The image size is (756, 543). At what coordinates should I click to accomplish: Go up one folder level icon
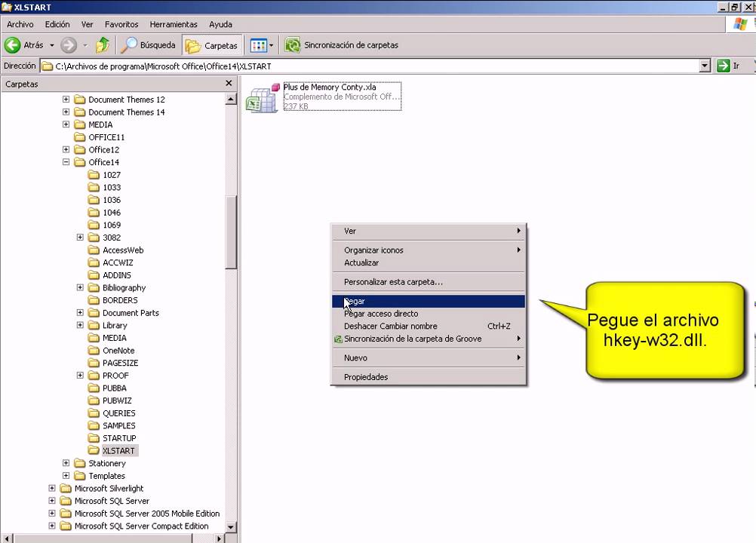tap(103, 45)
